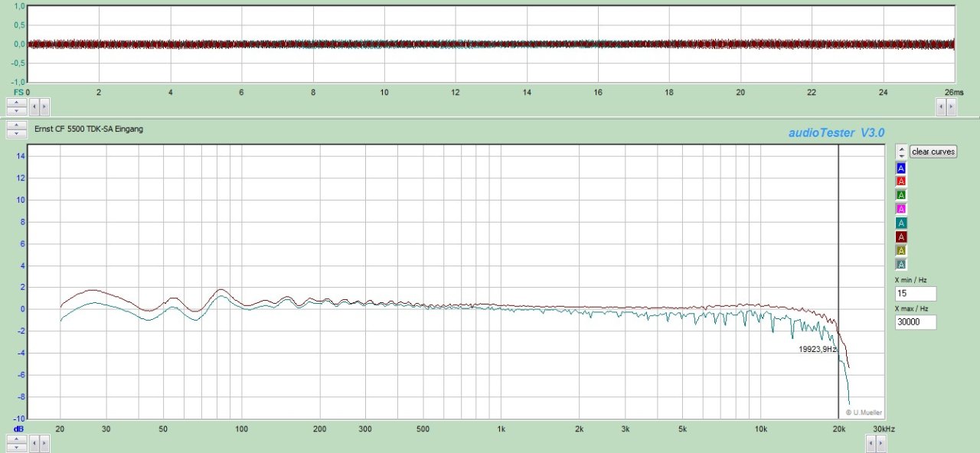Toggle the dark red curve A marker
The image size is (980, 453).
coord(901,236)
